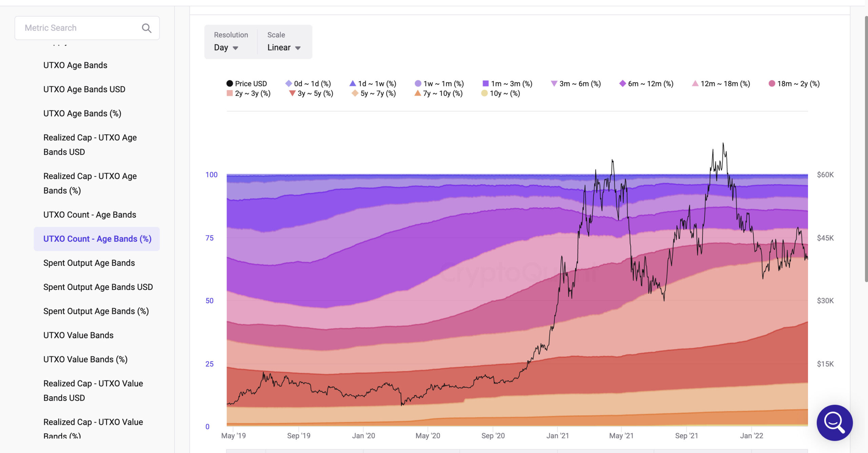Toggle the 1w ~ 1m (%) legend series

point(439,83)
